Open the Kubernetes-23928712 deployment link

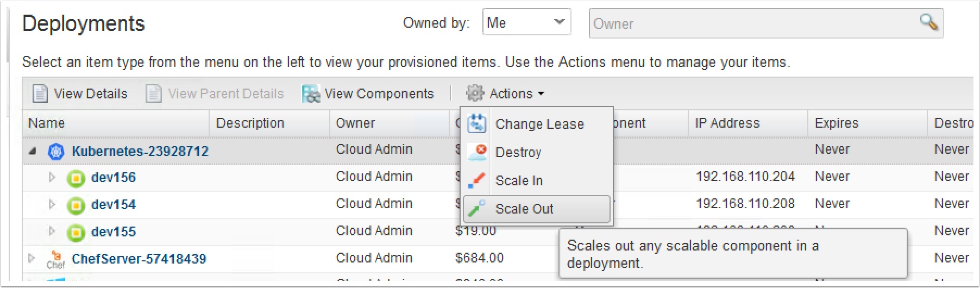[140, 151]
